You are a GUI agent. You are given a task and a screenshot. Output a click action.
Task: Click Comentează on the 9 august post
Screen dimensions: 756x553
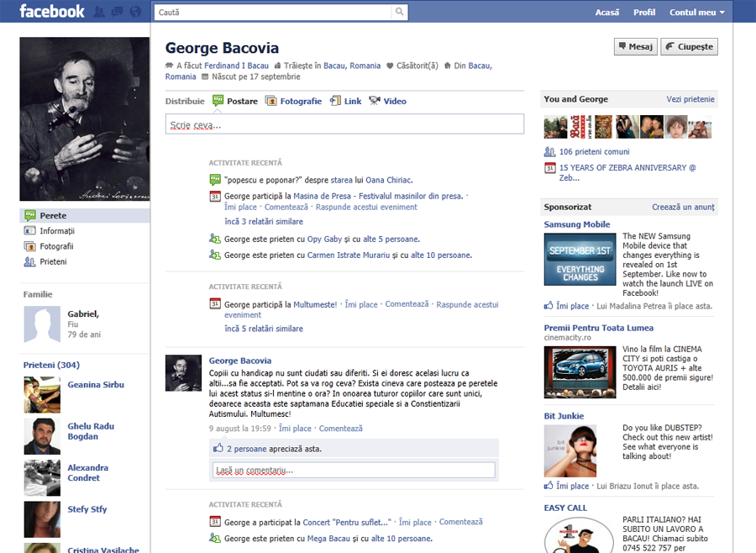tap(340, 428)
